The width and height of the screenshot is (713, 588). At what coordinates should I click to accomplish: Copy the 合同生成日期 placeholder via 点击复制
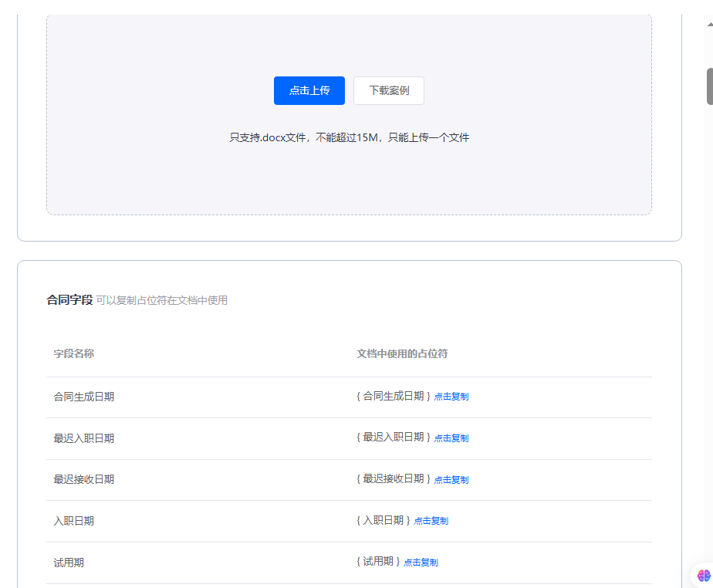[x=451, y=397]
